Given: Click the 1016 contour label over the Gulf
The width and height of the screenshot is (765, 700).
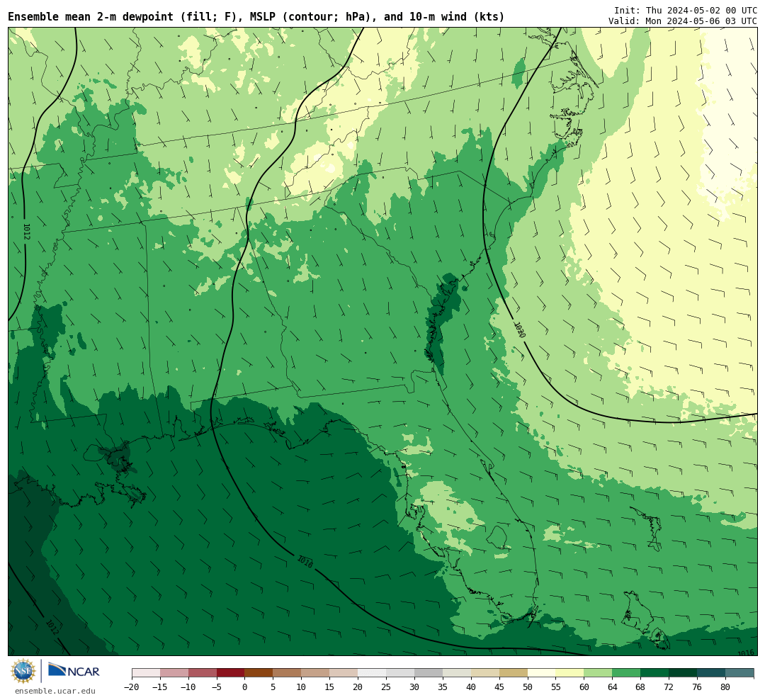Looking at the screenshot, I should point(305,562).
